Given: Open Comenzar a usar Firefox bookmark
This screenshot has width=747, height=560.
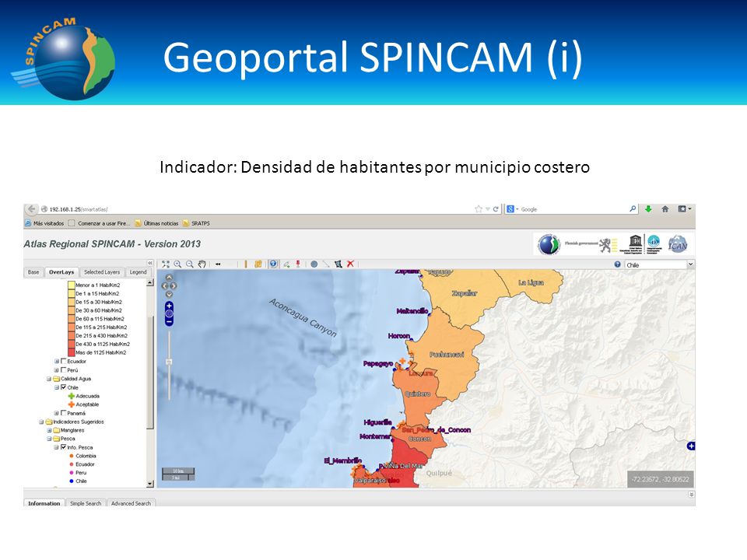Looking at the screenshot, I should [x=99, y=223].
